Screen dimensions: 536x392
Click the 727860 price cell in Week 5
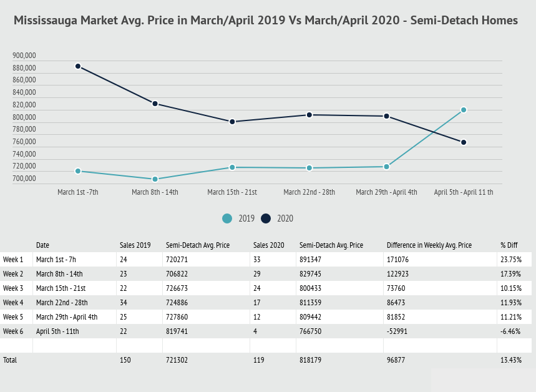[x=177, y=317]
